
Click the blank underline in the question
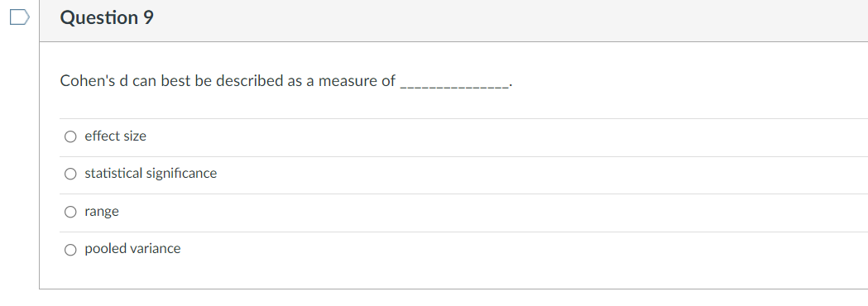454,83
